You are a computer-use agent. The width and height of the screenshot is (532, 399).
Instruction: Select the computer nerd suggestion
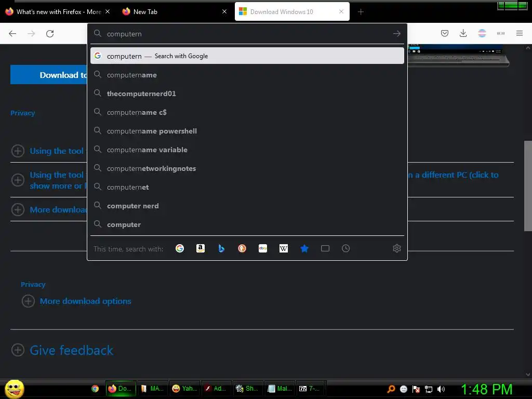pos(247,206)
